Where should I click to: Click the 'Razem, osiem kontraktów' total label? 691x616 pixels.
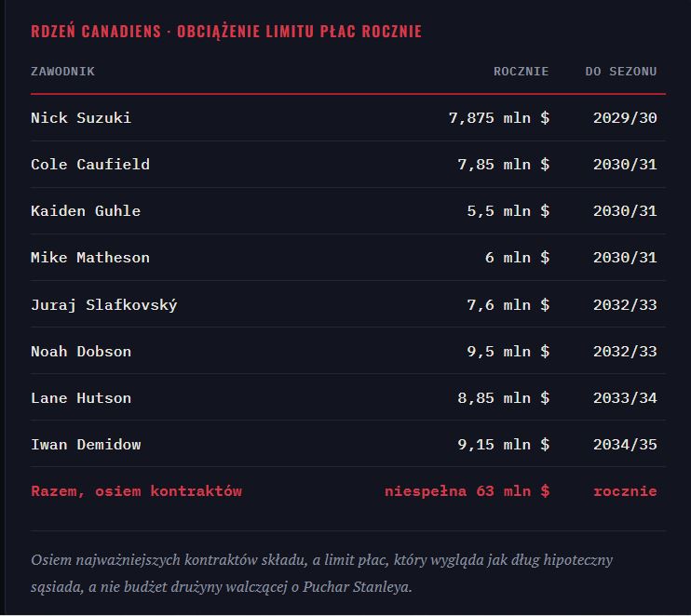pyautogui.click(x=137, y=491)
